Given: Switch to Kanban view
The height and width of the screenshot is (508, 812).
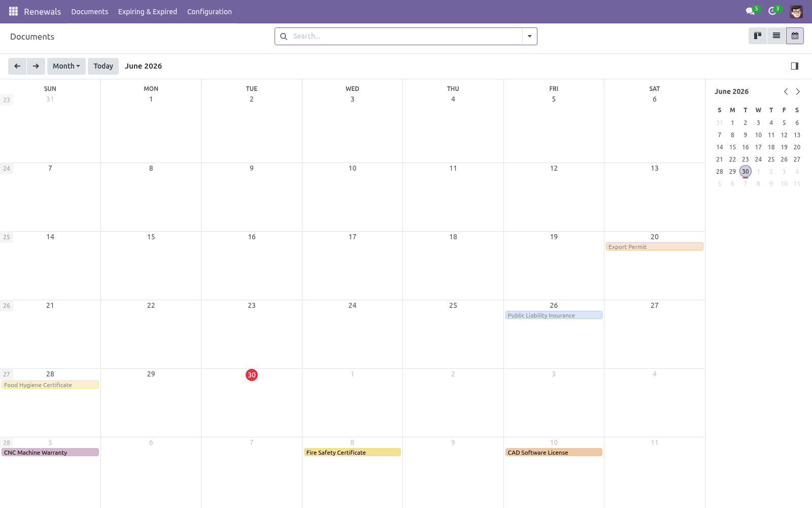Looking at the screenshot, I should point(758,36).
